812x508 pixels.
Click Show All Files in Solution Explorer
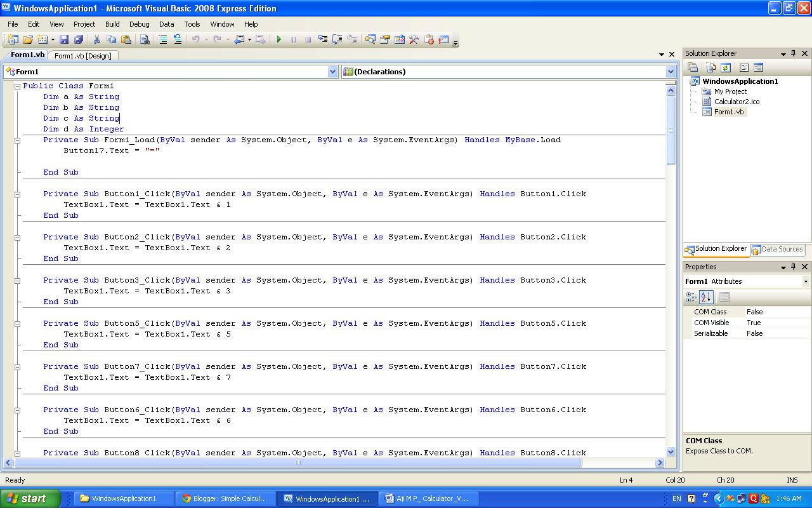point(710,67)
